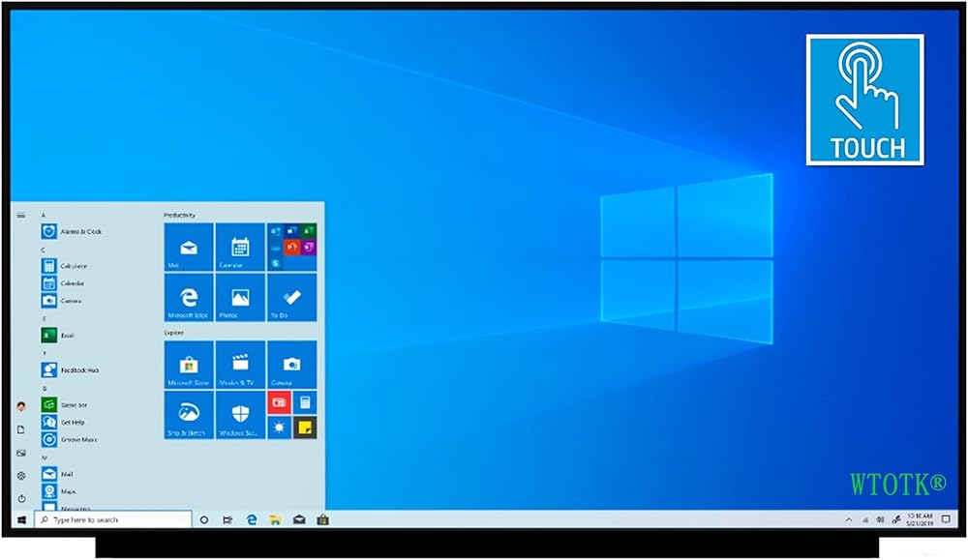Click the Mail tile in Productivity group
The width and height of the screenshot is (968, 560).
189,248
